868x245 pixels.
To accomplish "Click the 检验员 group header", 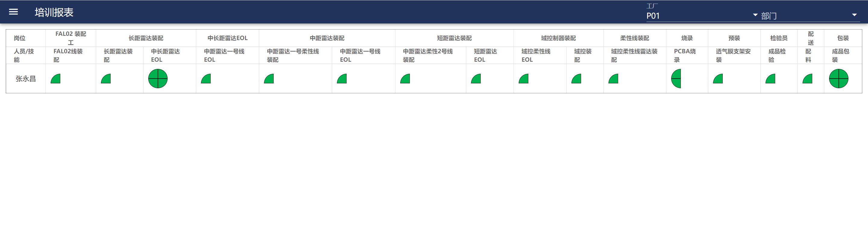I will [x=779, y=38].
